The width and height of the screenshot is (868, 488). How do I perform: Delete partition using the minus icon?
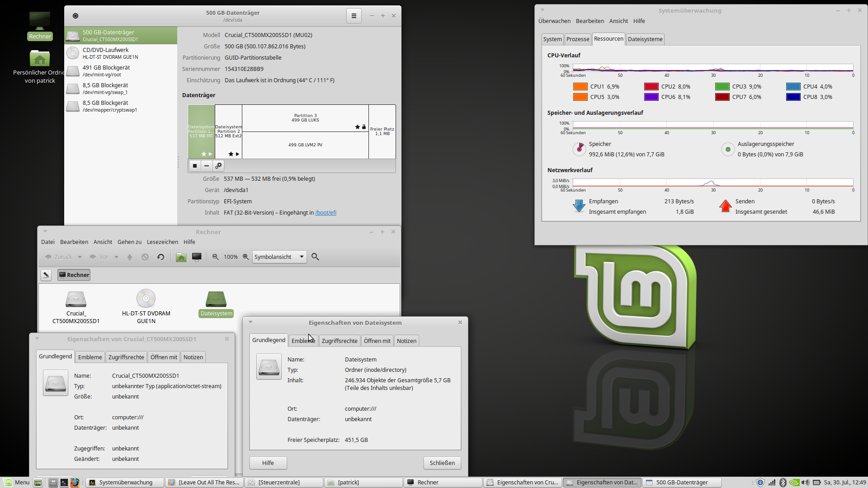207,166
